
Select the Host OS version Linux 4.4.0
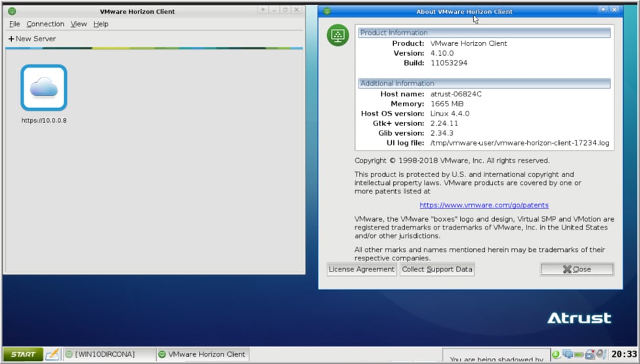pyautogui.click(x=450, y=113)
